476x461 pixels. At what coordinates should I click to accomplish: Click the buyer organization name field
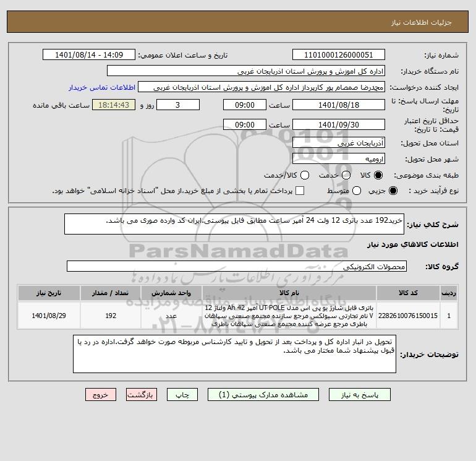coord(246,71)
